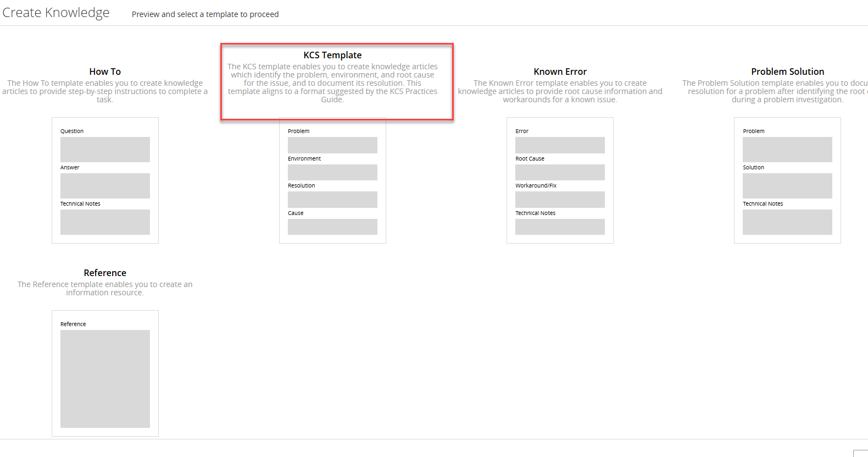The height and width of the screenshot is (457, 868).
Task: Click the Known Error preview's Technical Notes block
Action: (560, 227)
